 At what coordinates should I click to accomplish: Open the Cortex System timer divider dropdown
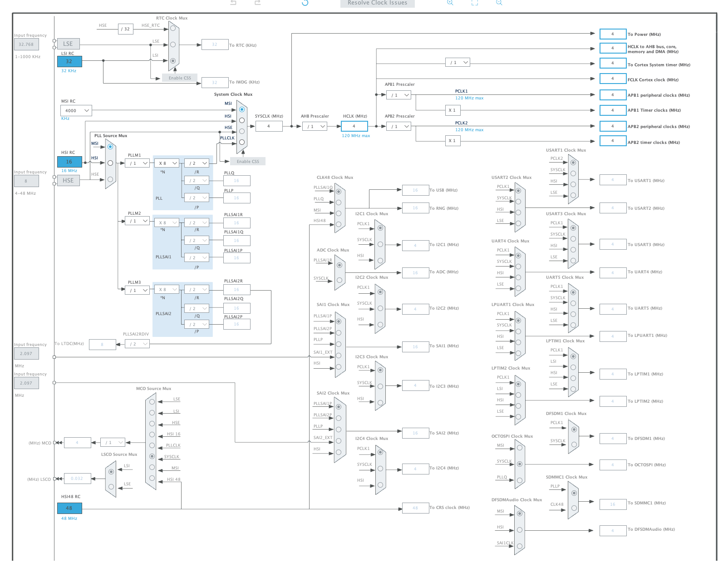pos(457,62)
